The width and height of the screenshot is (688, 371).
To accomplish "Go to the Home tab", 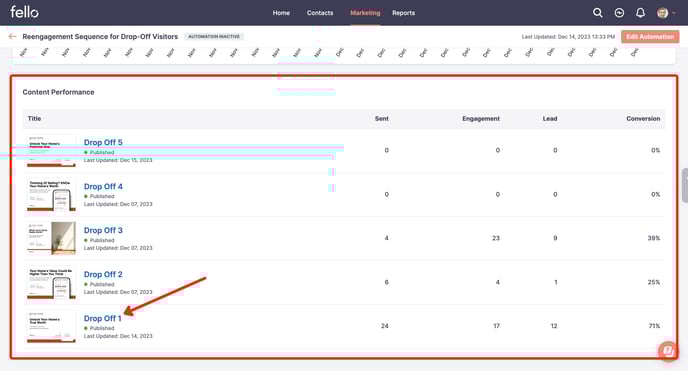I will (x=281, y=13).
